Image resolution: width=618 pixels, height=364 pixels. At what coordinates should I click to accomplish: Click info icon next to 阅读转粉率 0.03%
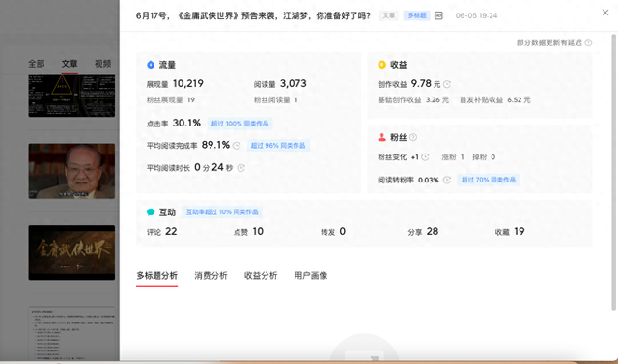446,180
